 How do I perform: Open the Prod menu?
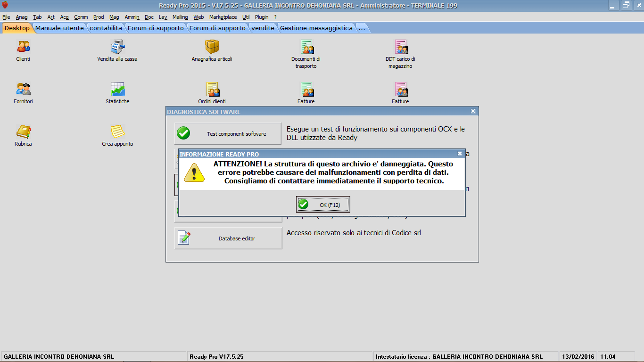(x=99, y=17)
